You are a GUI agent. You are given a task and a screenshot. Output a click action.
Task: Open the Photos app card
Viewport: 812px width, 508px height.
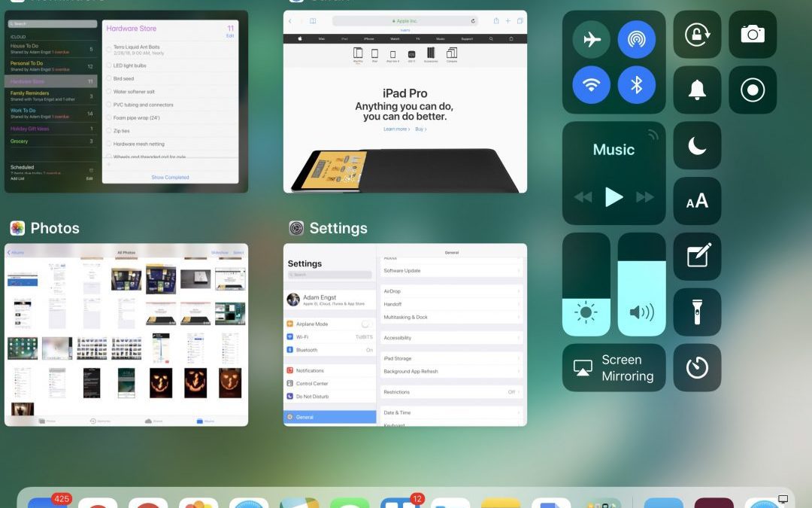point(126,335)
